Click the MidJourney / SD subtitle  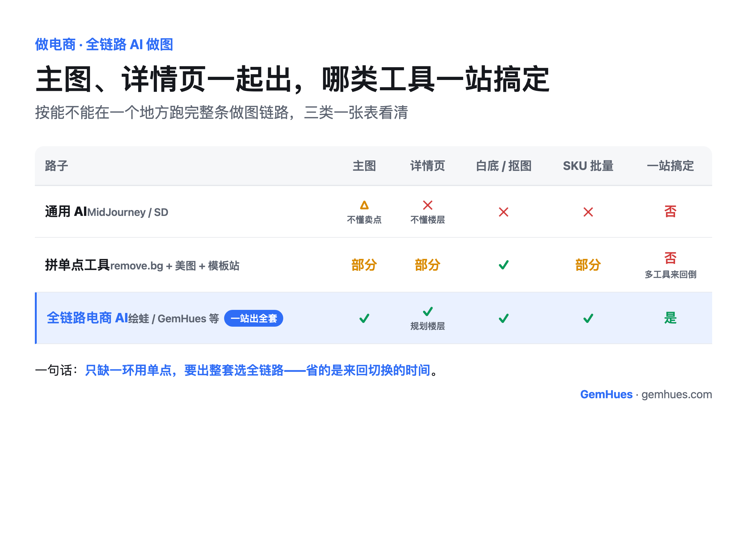click(128, 212)
